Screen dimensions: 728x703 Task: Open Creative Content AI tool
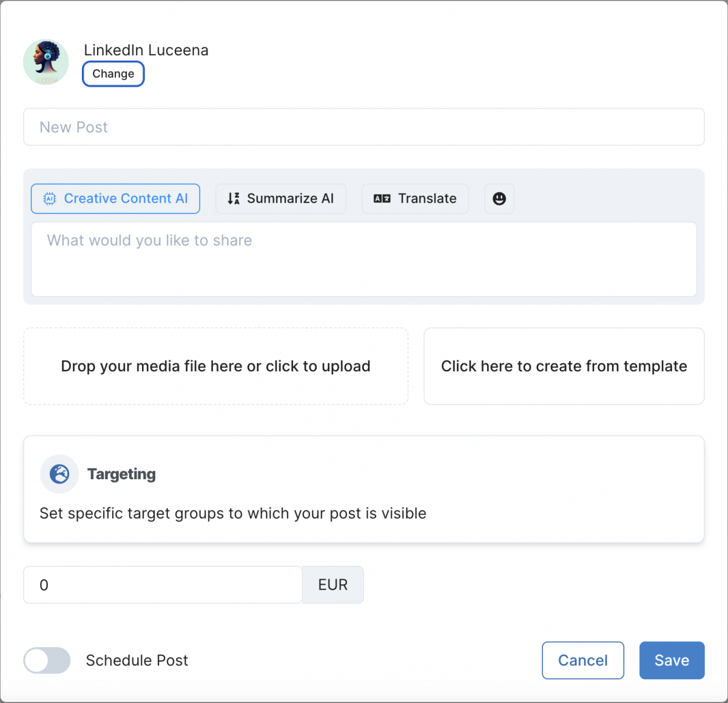click(115, 198)
